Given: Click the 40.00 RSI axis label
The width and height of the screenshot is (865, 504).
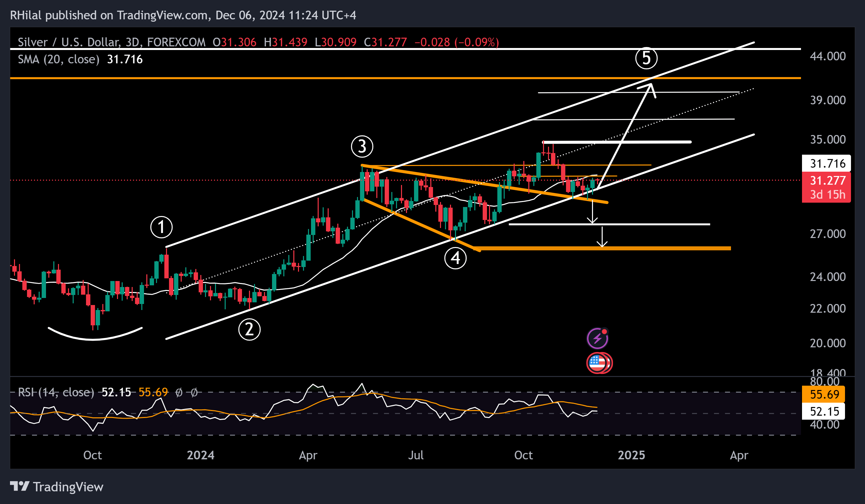Looking at the screenshot, I should 824,425.
